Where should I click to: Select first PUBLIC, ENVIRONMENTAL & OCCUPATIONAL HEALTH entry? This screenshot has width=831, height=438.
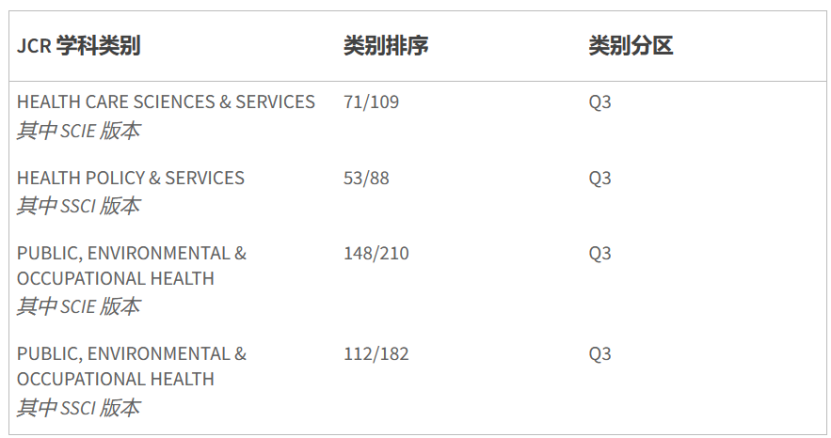[132, 266]
